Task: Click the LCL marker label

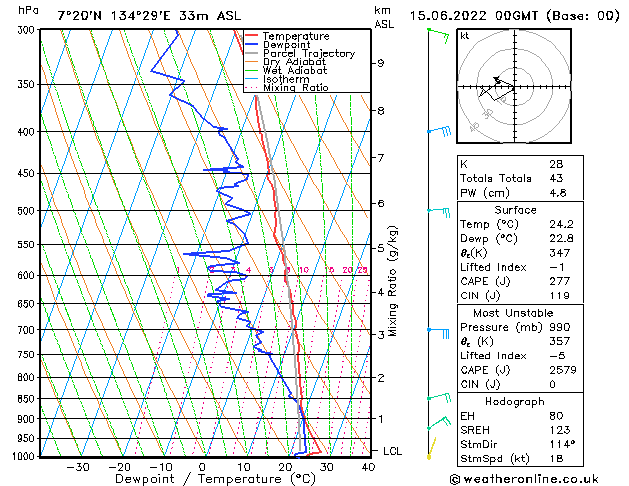Action: click(x=392, y=451)
